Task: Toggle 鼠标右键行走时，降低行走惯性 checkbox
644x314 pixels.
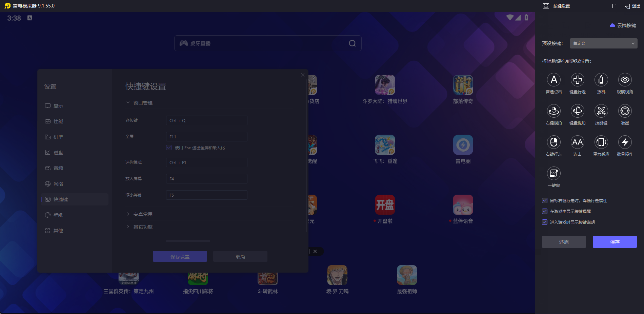Action: coord(545,200)
